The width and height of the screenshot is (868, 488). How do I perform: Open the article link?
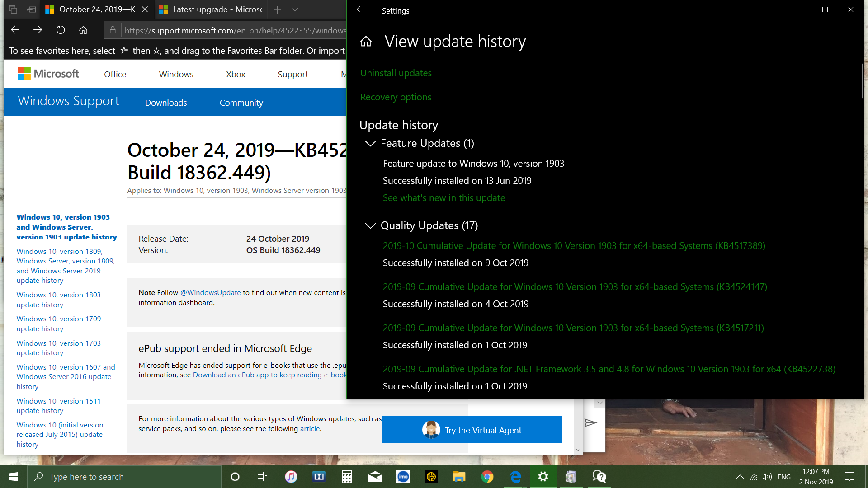point(310,428)
